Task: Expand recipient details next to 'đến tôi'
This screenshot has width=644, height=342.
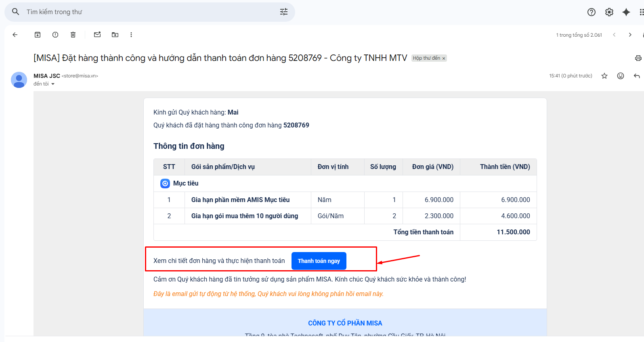Action: pyautogui.click(x=53, y=84)
